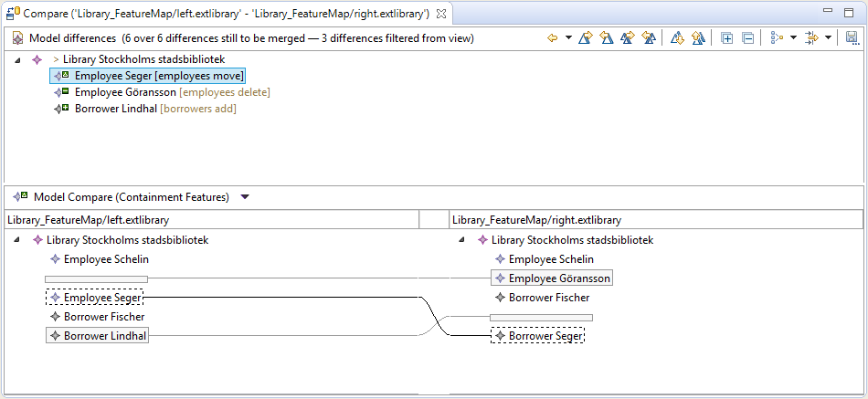
Task: Click the filters icon in toolbar
Action: pyautogui.click(x=811, y=38)
